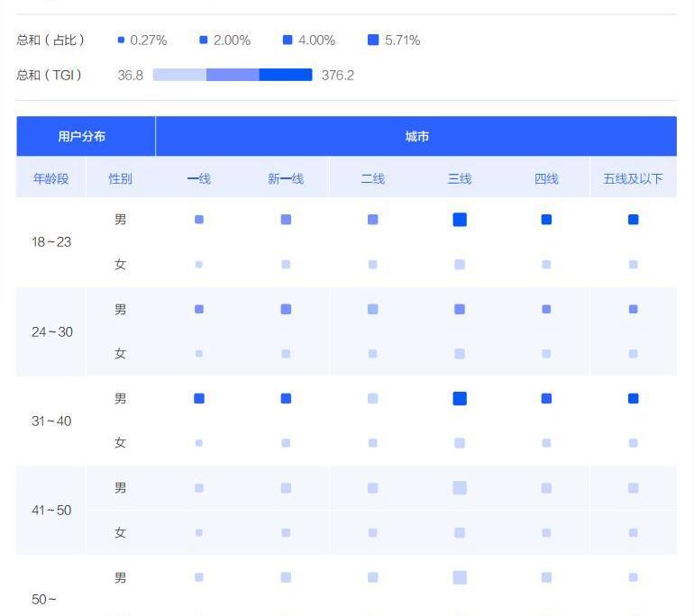Select the 五线及以下 column header
Viewport: 694px width, 616px height.
[633, 178]
